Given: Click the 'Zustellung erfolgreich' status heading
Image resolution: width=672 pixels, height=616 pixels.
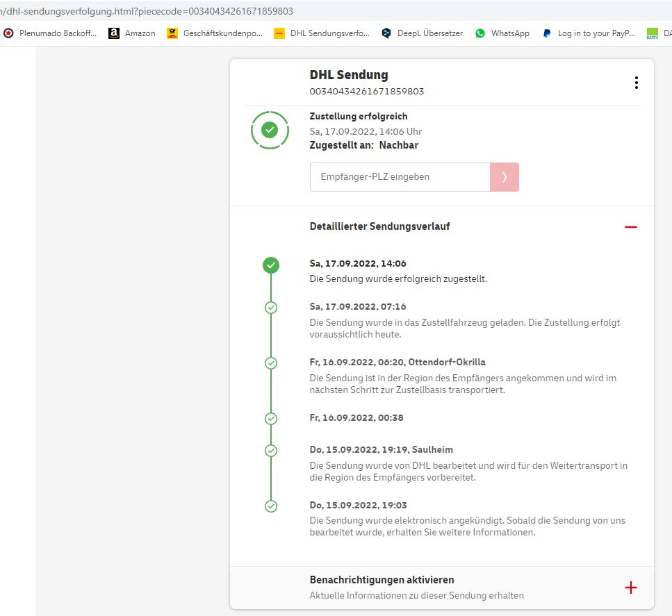Looking at the screenshot, I should click(359, 116).
